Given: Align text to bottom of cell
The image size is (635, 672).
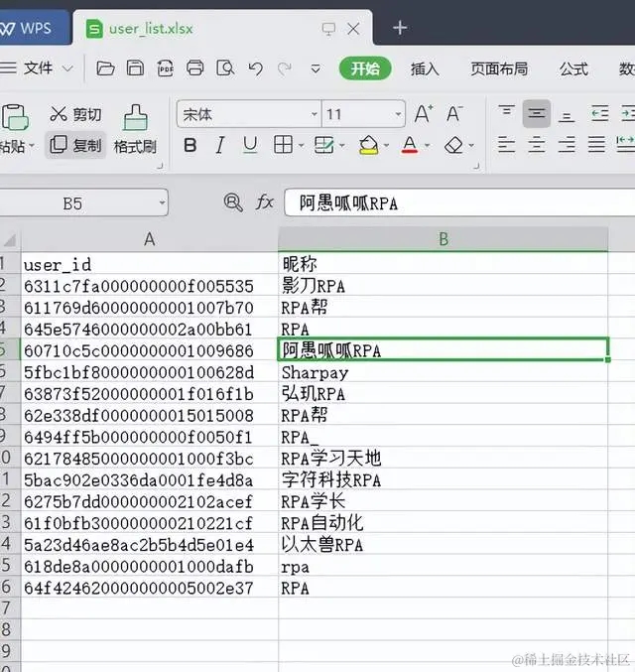Looking at the screenshot, I should tap(567, 116).
